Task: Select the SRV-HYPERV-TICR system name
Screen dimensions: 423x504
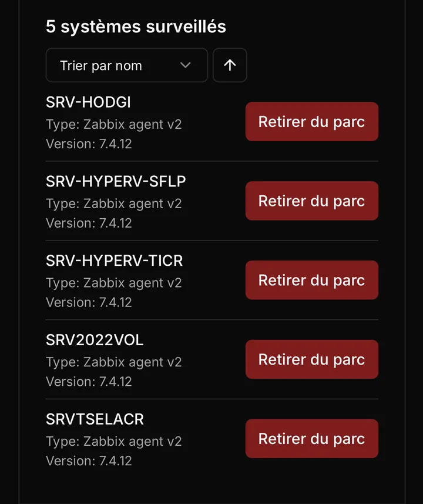Action: pyautogui.click(x=115, y=261)
